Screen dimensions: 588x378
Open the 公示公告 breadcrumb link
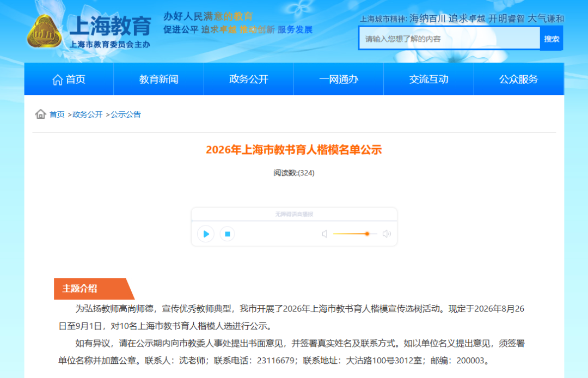click(x=126, y=114)
